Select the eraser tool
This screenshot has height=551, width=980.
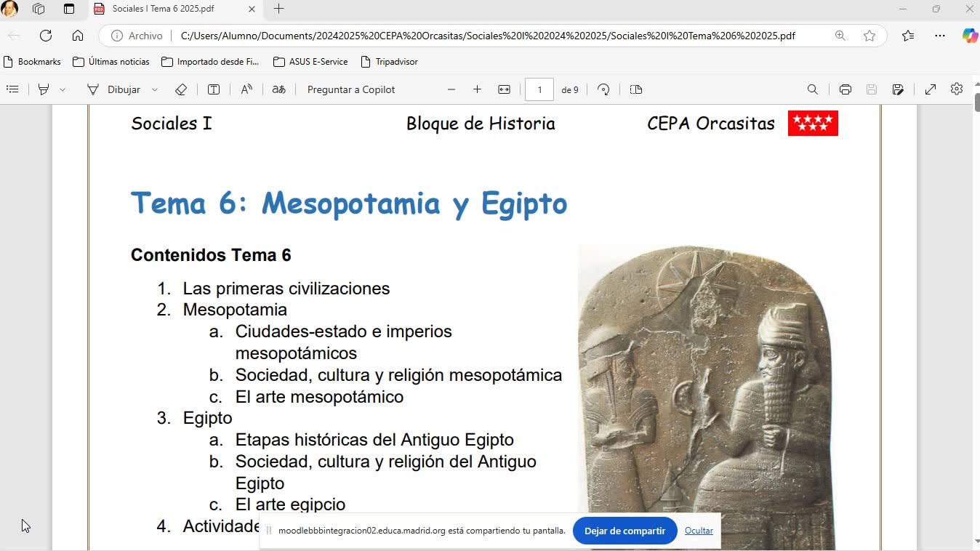pos(181,89)
